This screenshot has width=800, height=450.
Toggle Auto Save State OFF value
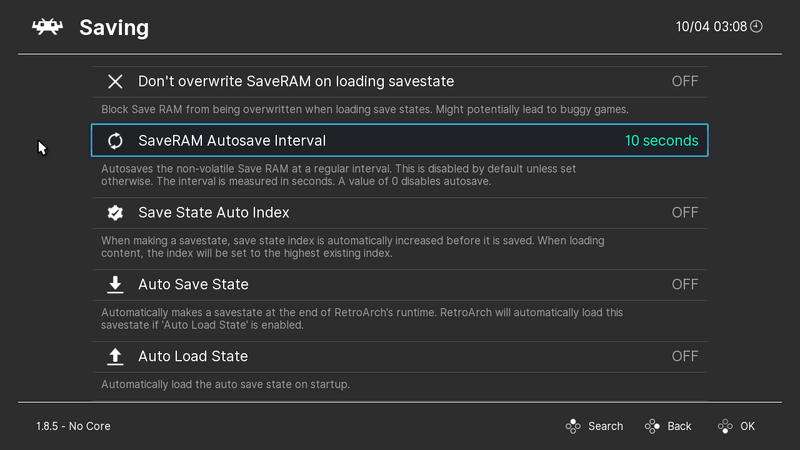click(x=684, y=285)
